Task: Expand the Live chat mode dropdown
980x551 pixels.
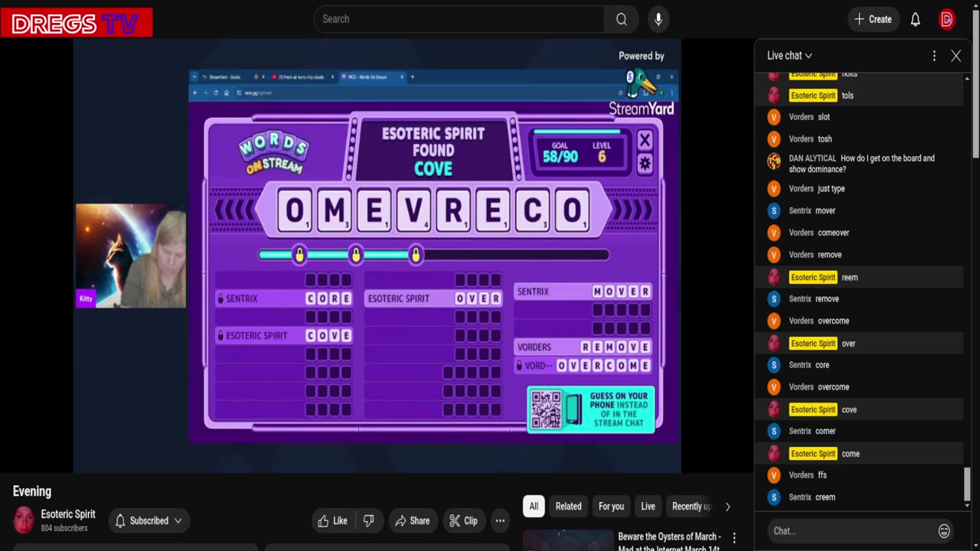Action: coord(789,56)
